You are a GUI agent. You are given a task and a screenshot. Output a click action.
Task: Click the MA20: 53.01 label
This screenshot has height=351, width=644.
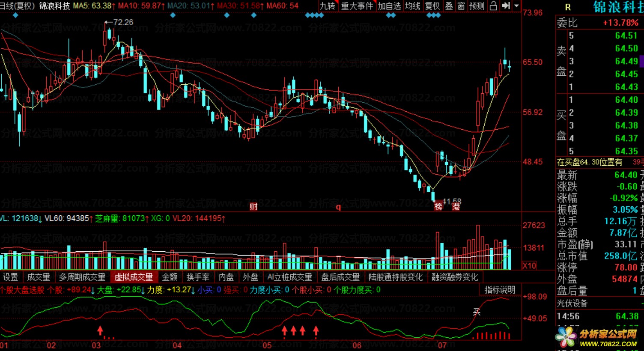(191, 6)
